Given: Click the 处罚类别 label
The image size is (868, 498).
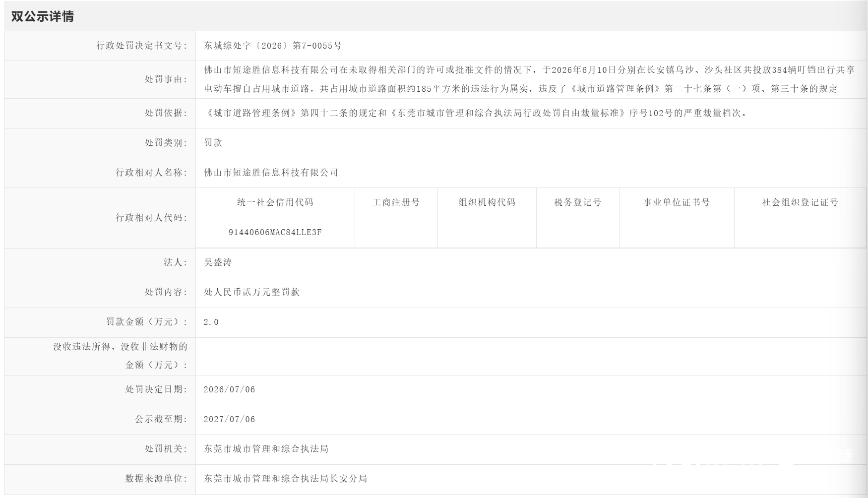Looking at the screenshot, I should coord(166,143).
